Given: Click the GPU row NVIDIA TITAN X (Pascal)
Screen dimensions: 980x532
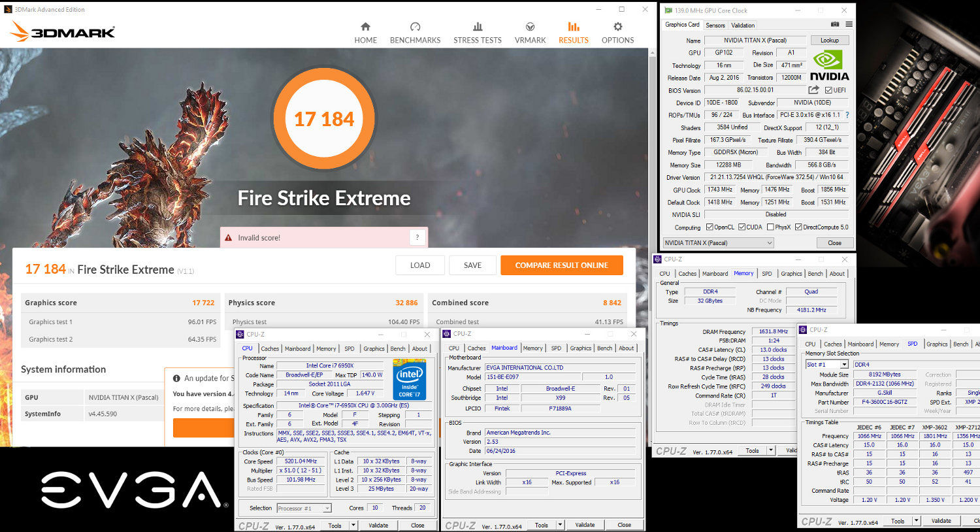Looking at the screenshot, I should [91, 397].
